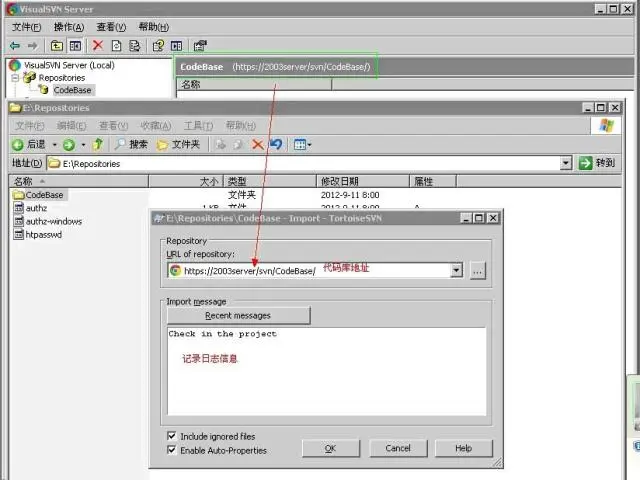The height and width of the screenshot is (480, 640).
Task: Toggle Include ignored files checkbox
Action: 172,436
